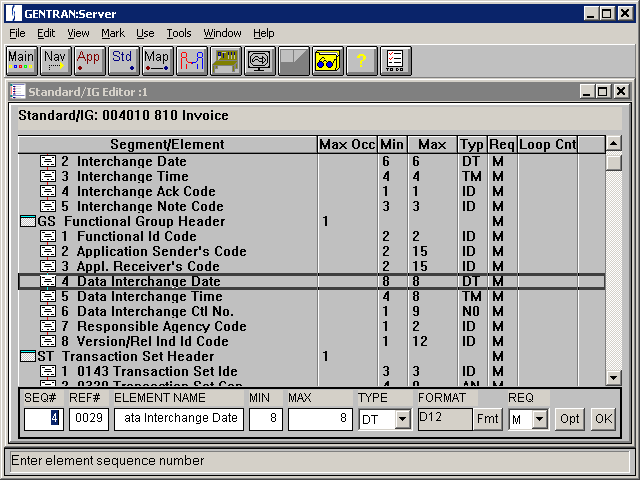Open the View menu
The height and width of the screenshot is (480, 640).
tap(78, 33)
